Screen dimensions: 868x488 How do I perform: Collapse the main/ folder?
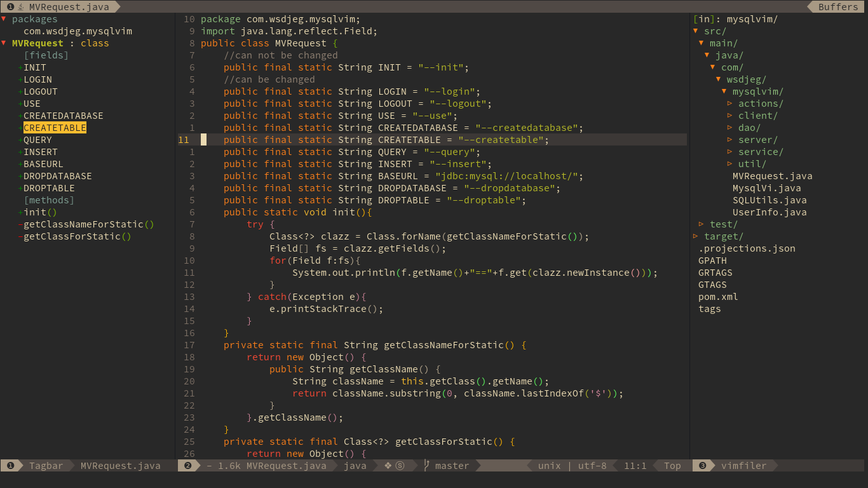(702, 43)
